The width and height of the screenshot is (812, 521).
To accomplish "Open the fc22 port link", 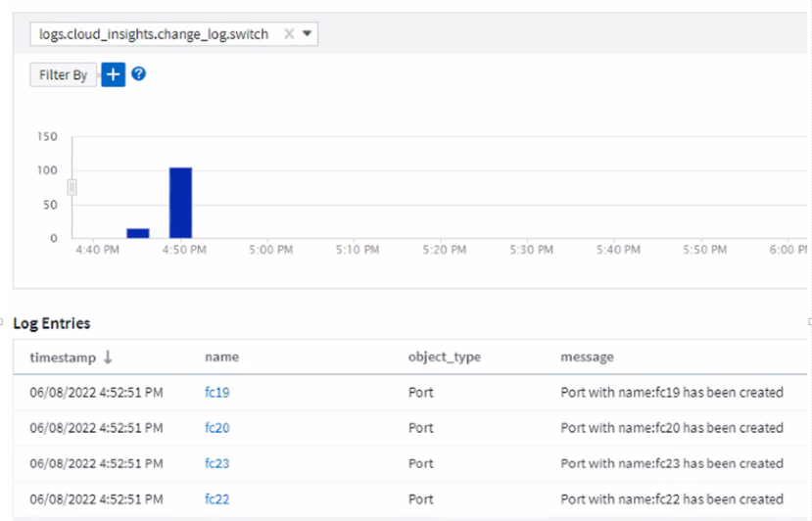I will pyautogui.click(x=216, y=498).
